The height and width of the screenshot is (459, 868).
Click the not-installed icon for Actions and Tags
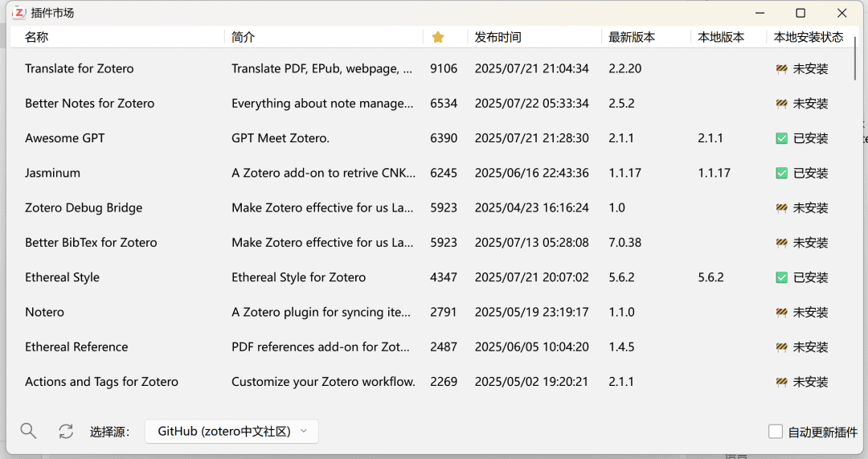[x=782, y=382]
